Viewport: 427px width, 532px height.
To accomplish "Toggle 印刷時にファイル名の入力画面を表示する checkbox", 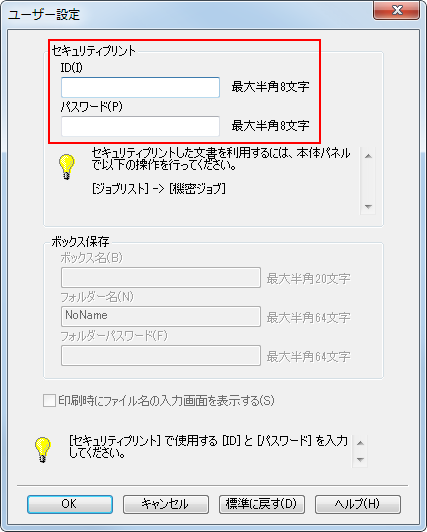I will pos(49,401).
